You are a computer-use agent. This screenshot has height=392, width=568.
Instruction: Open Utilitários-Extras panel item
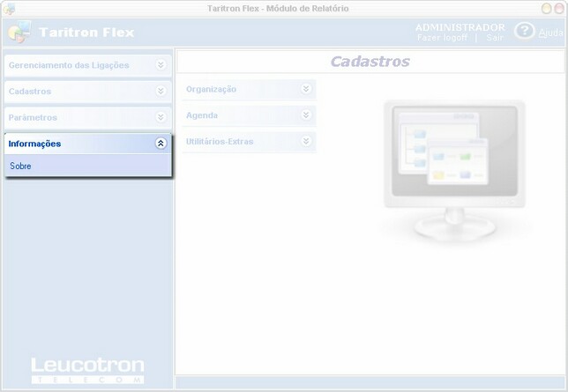249,142
